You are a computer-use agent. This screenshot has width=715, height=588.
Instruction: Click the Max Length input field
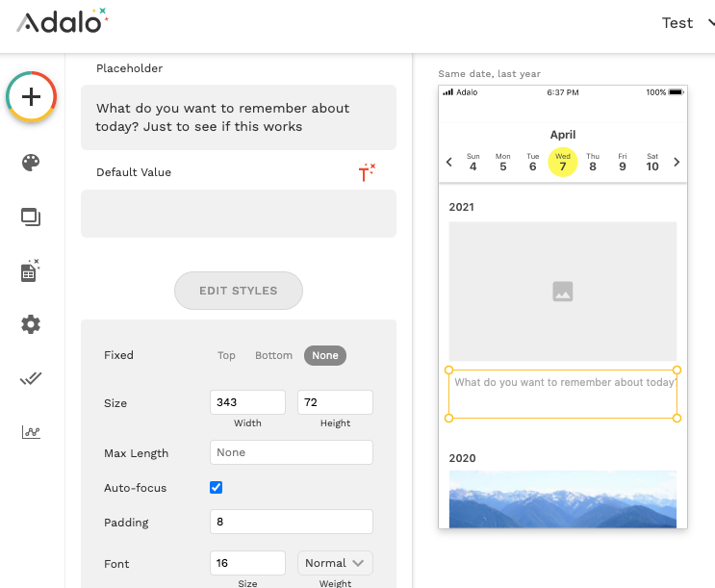[x=291, y=452]
